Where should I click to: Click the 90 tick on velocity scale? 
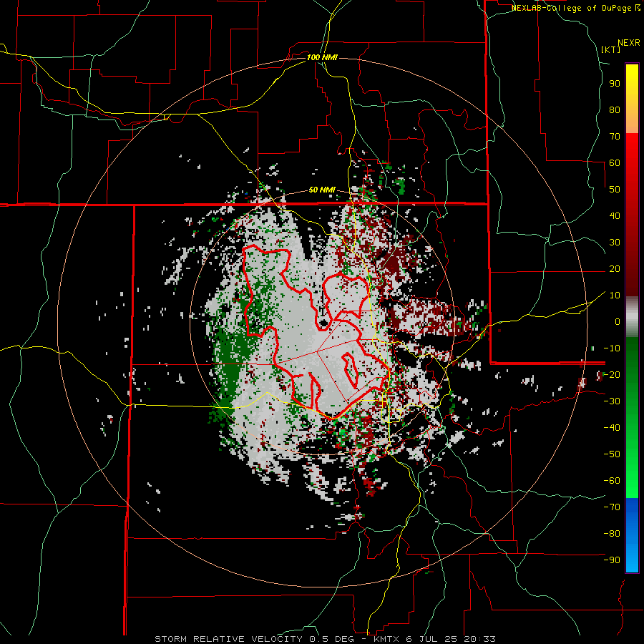[x=615, y=84]
